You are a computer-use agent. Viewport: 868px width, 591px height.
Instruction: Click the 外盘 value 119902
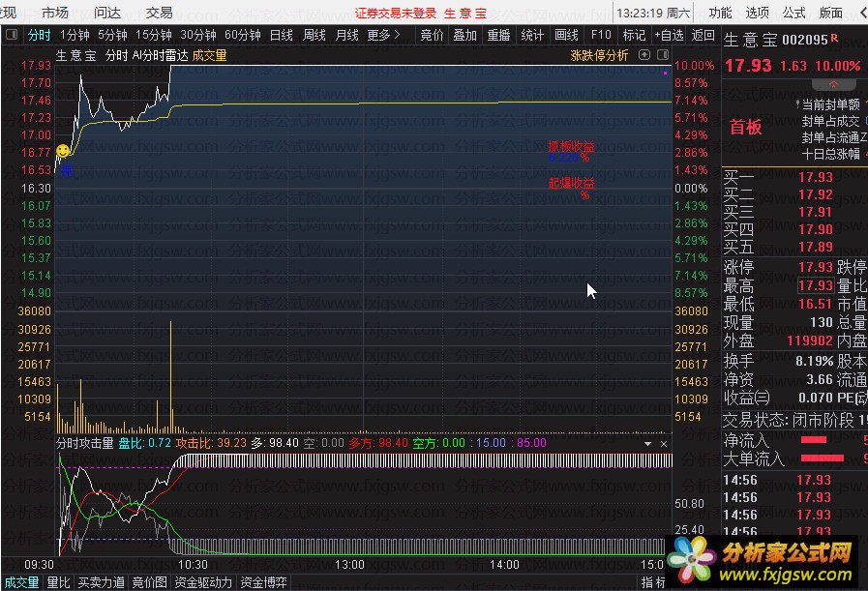[810, 340]
